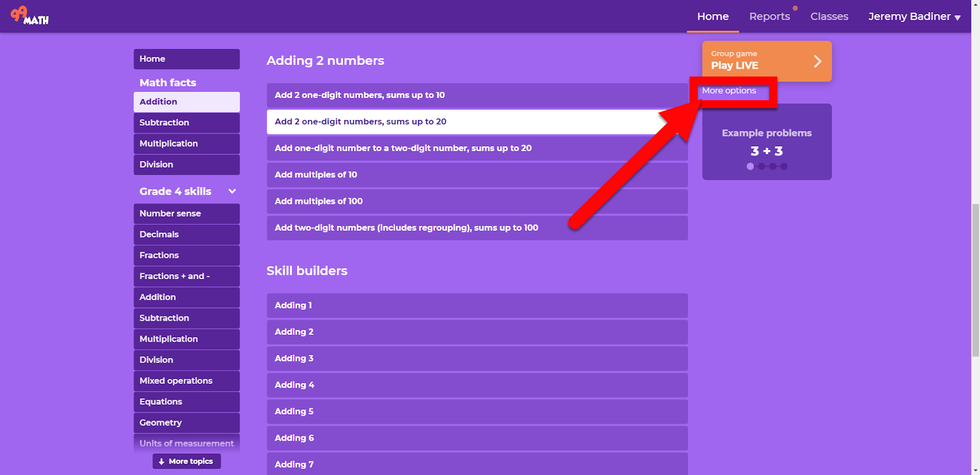Choose the Adding 1 skill builder
This screenshot has width=980, height=475.
[477, 305]
